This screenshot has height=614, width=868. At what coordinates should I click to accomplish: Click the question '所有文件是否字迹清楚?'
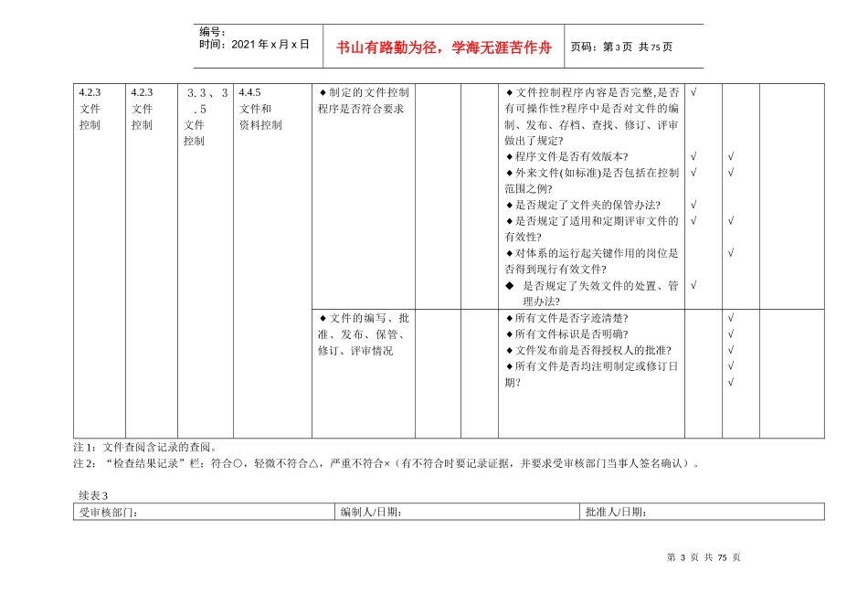tap(566, 318)
